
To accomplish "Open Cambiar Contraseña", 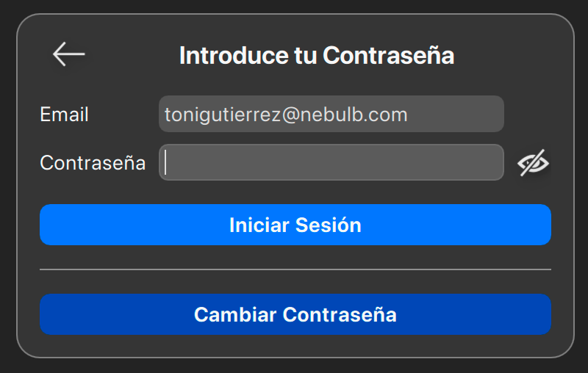I will click(295, 314).
